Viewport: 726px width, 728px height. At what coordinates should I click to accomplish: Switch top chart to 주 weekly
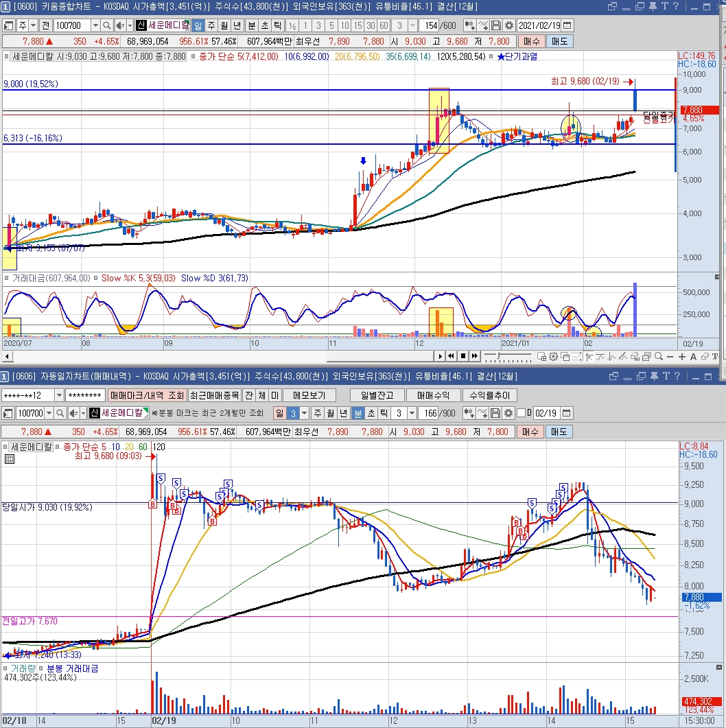pyautogui.click(x=211, y=25)
